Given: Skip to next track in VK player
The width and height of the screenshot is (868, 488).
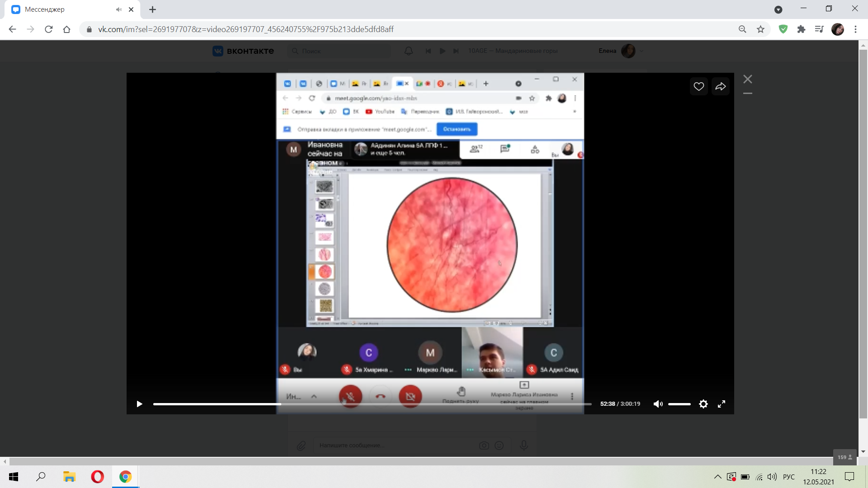Looking at the screenshot, I should pos(456,51).
